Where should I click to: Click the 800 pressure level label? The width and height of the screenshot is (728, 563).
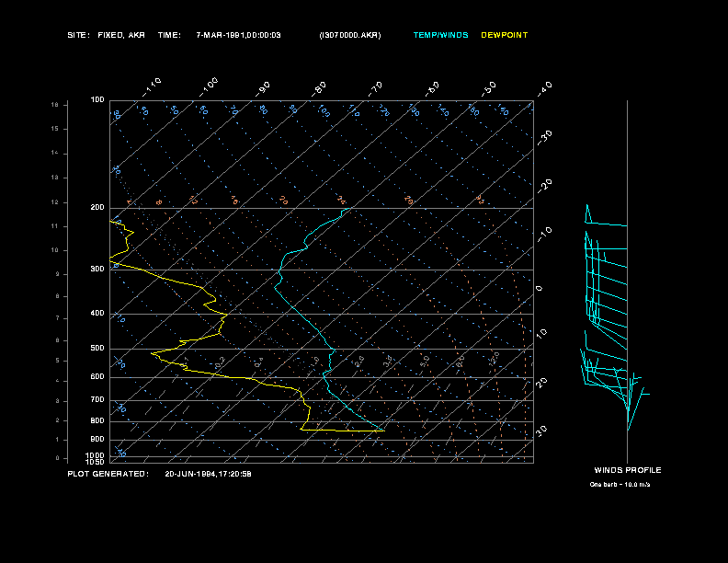(x=97, y=420)
